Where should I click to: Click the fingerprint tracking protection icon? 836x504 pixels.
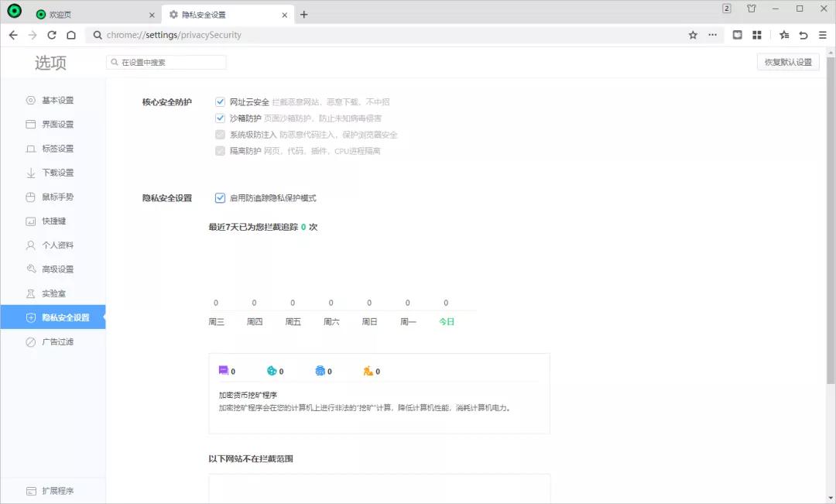321,371
